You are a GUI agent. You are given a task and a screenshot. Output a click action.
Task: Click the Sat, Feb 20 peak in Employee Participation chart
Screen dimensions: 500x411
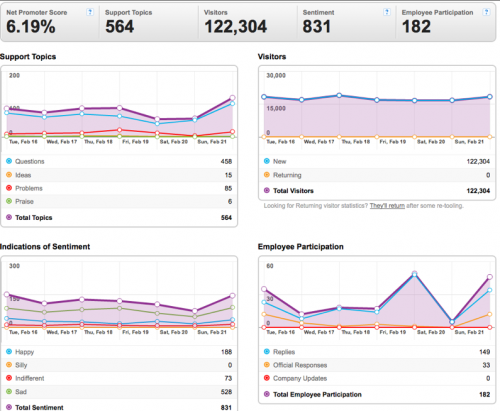(x=414, y=273)
